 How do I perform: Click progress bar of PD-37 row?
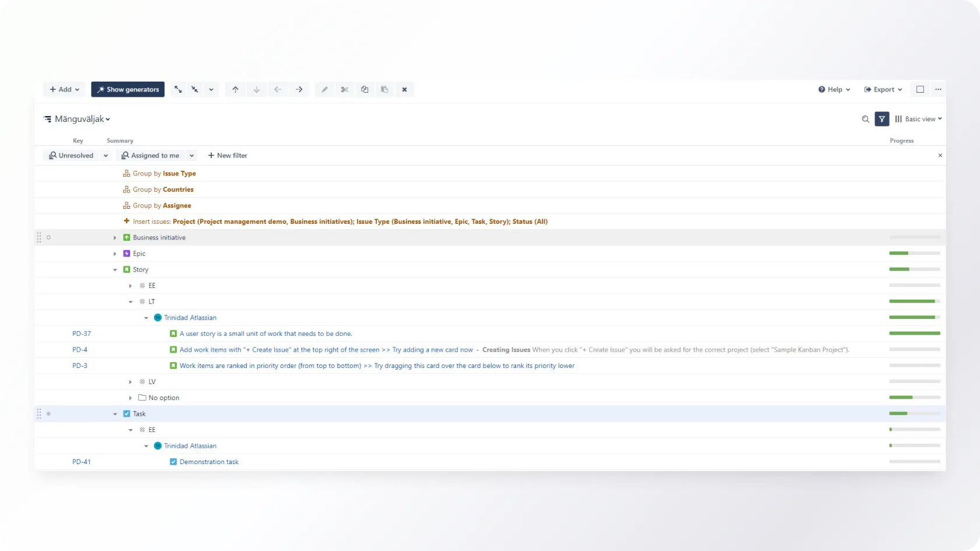click(914, 334)
